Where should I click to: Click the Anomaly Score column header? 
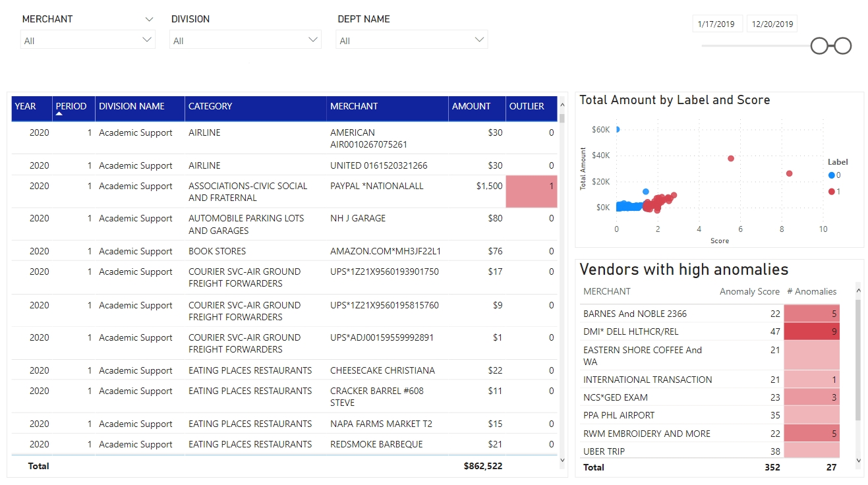(749, 291)
